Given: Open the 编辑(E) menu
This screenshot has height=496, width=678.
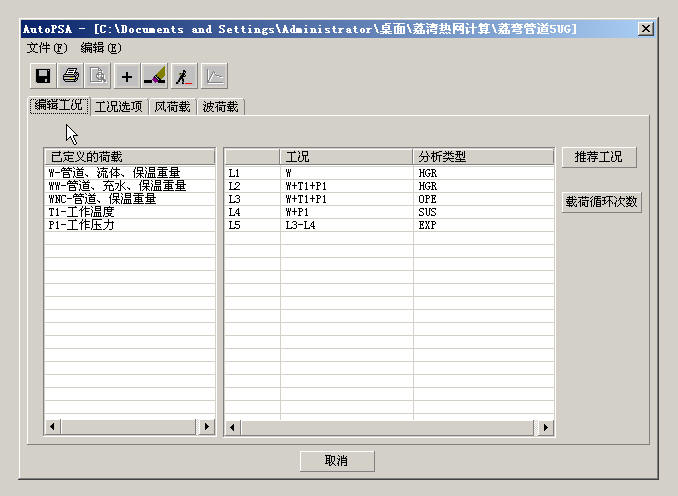Looking at the screenshot, I should tap(100, 47).
